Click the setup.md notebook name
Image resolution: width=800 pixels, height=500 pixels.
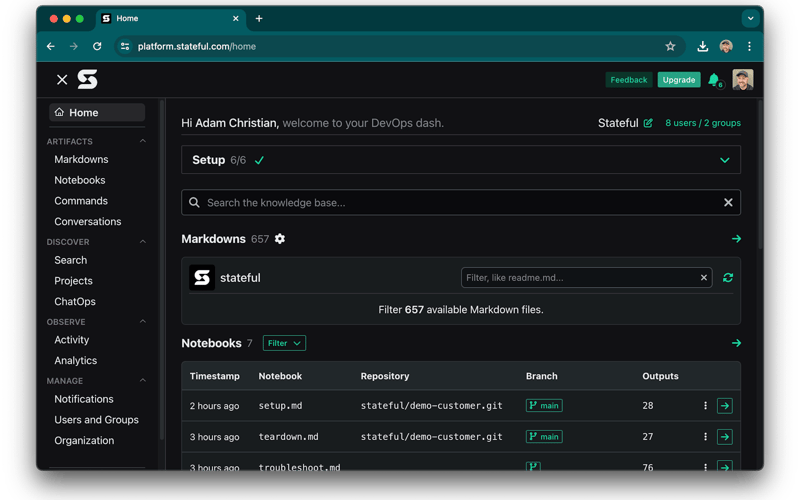280,406
